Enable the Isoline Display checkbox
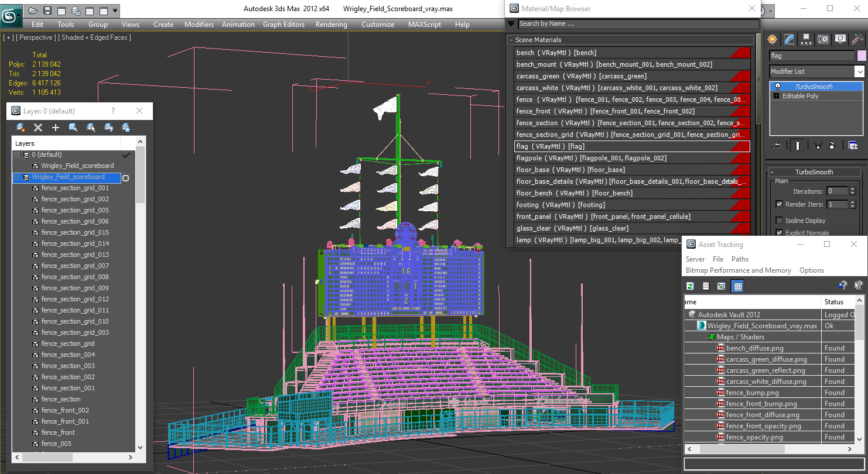The height and width of the screenshot is (474, 868). pos(779,221)
